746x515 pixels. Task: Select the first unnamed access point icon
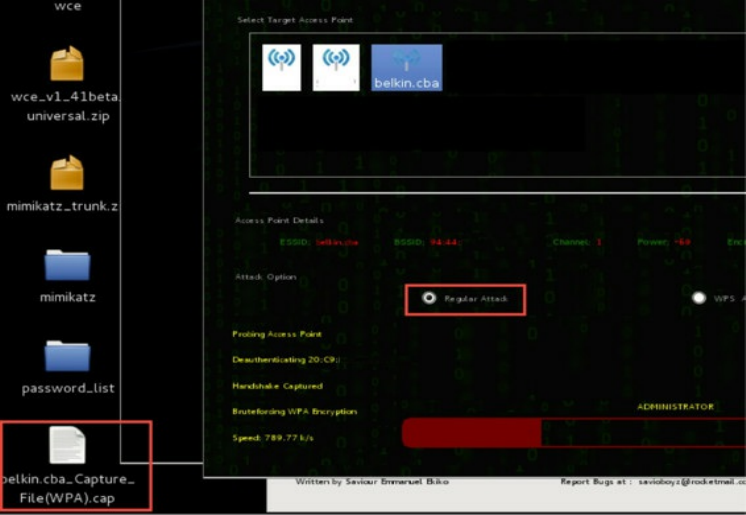[x=282, y=68]
